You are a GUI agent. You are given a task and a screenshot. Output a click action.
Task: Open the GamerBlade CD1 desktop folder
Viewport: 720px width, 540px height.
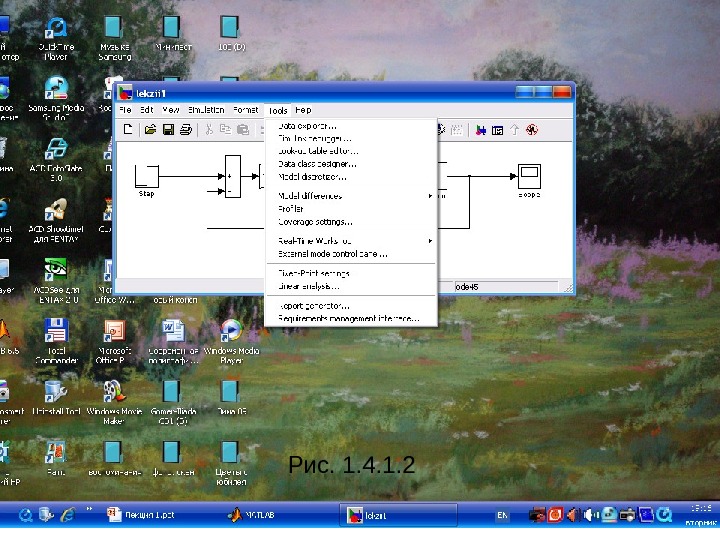[173, 402]
